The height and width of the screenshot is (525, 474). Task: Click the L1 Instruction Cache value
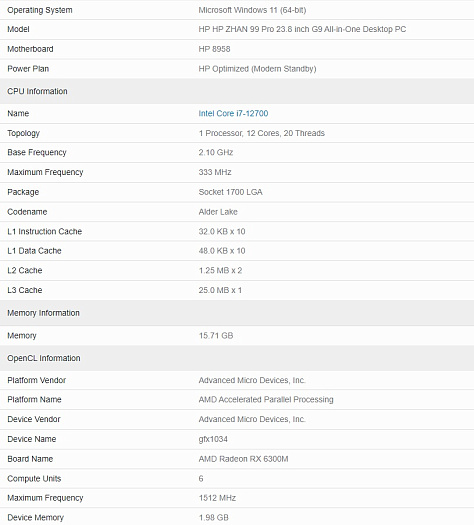(x=222, y=231)
